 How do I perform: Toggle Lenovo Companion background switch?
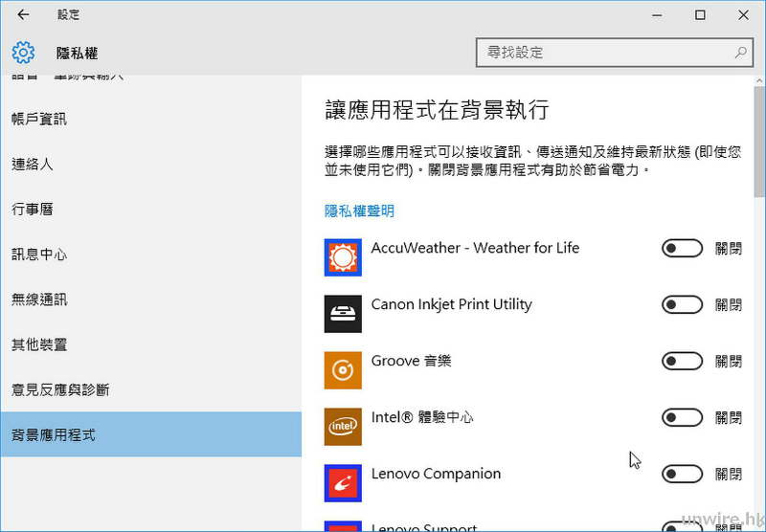682,474
